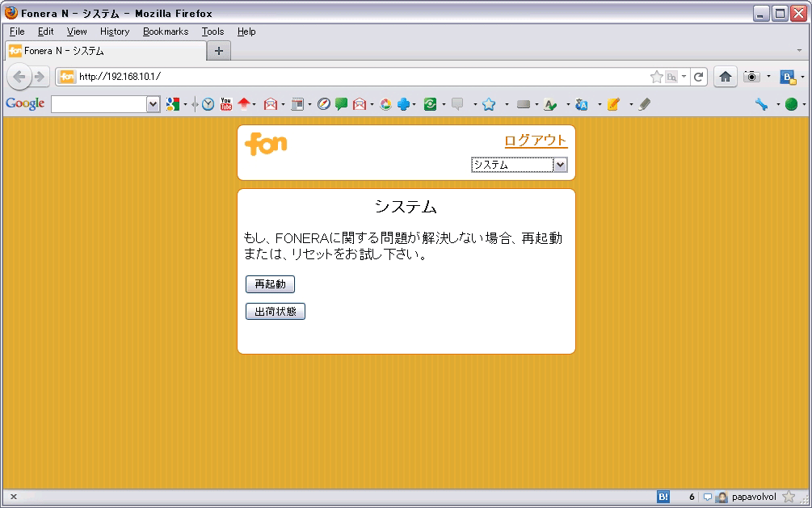
Task: Expand dropdown arrow next to Google g logo
Action: (185, 104)
